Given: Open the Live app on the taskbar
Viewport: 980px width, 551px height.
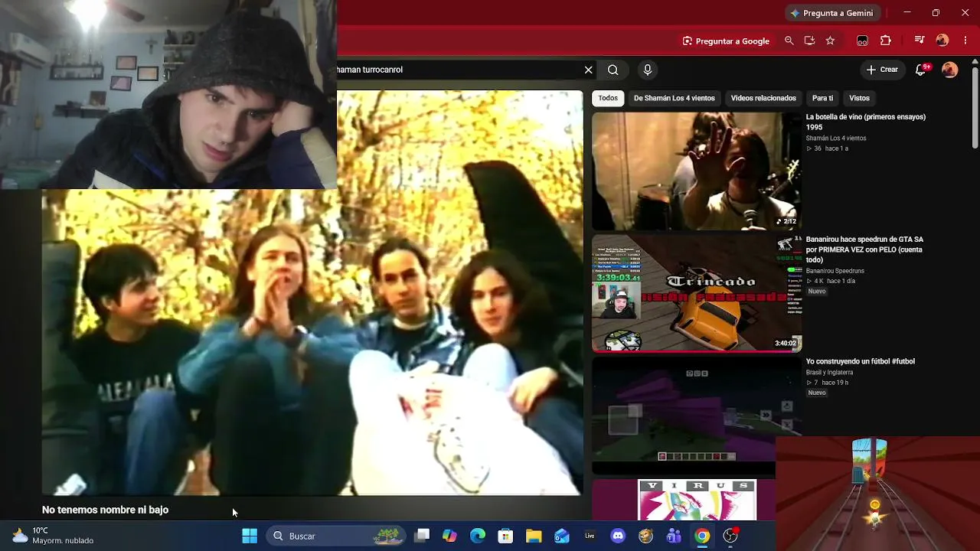Looking at the screenshot, I should click(x=590, y=536).
